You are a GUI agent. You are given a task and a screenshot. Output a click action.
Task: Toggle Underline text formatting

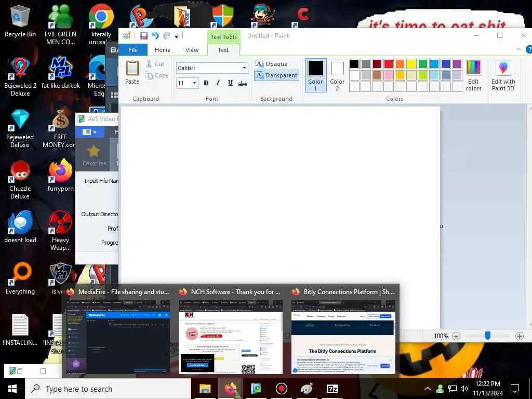230,83
